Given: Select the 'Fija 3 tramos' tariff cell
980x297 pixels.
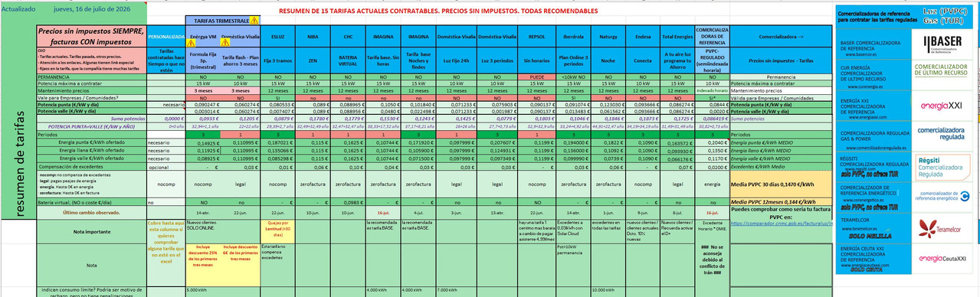Looking at the screenshot, I should click(x=278, y=60).
